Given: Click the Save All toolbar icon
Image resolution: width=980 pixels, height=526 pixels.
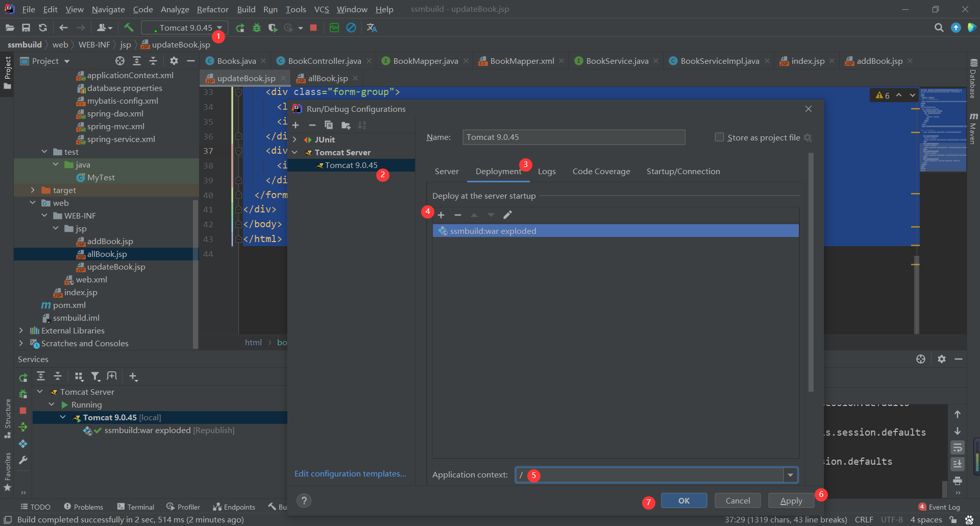Looking at the screenshot, I should [26, 28].
